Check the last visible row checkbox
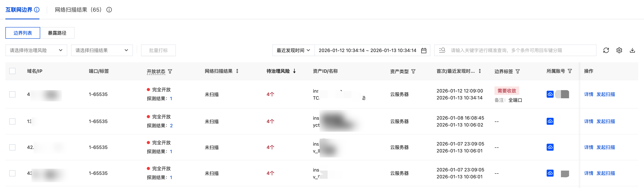The image size is (644, 188). [12, 173]
